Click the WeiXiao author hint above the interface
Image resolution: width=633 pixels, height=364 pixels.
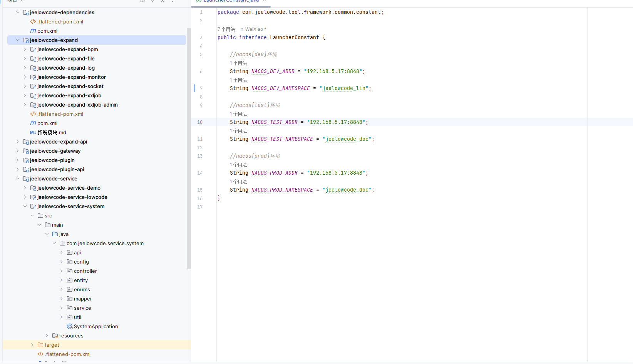pos(254,29)
